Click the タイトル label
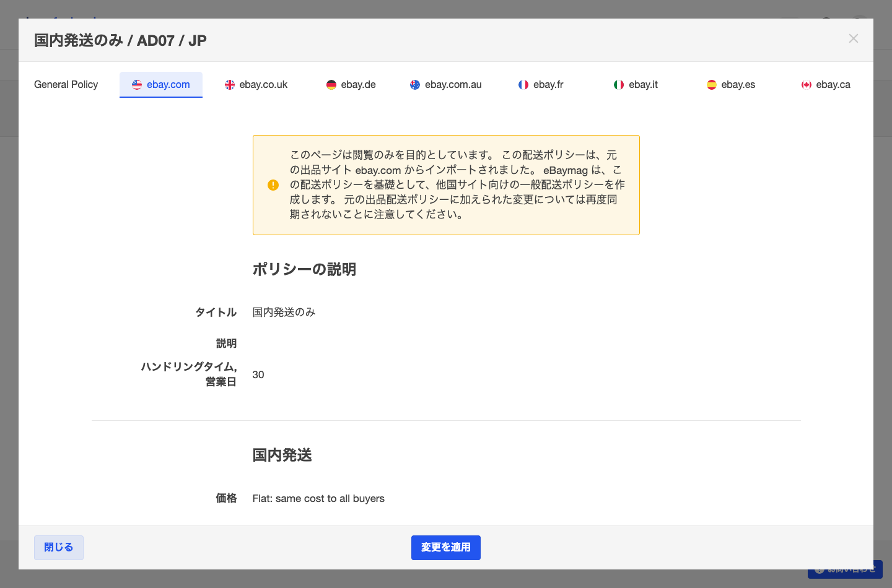Image resolution: width=892 pixels, height=588 pixels. tap(216, 312)
